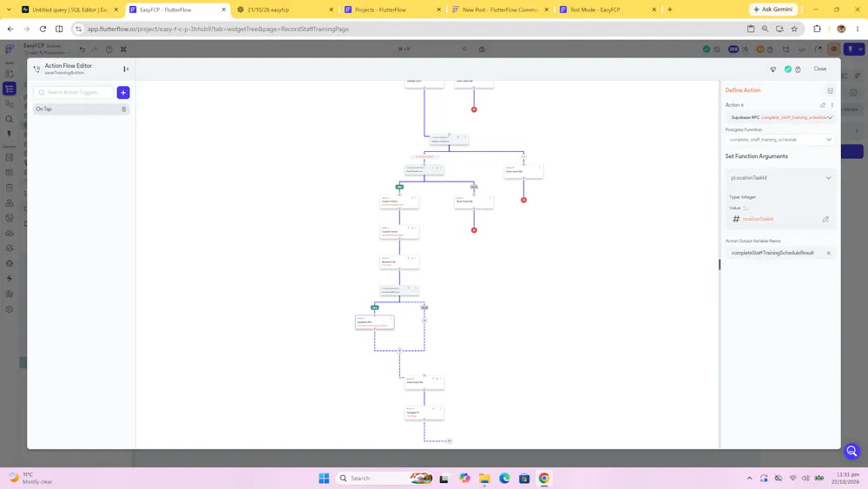
Task: Close the EasyFCP - FlutterFlow tab
Action: coord(224,10)
